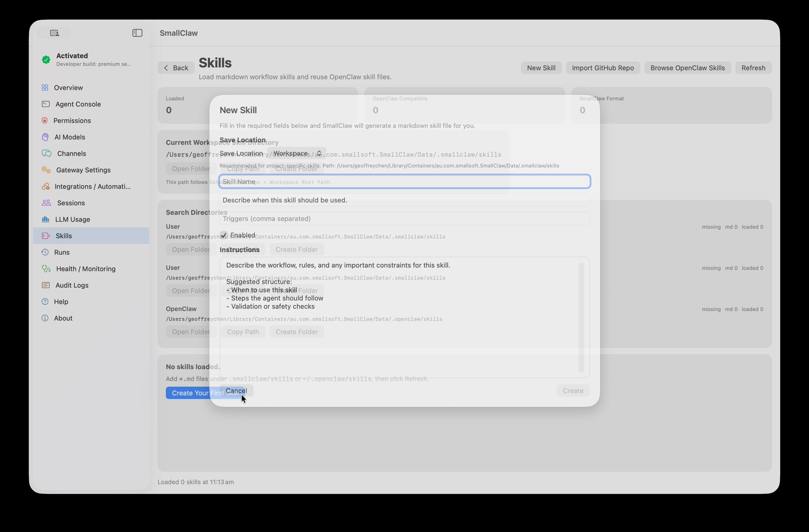Click Open Folder for OpenClaw directory

(191, 332)
